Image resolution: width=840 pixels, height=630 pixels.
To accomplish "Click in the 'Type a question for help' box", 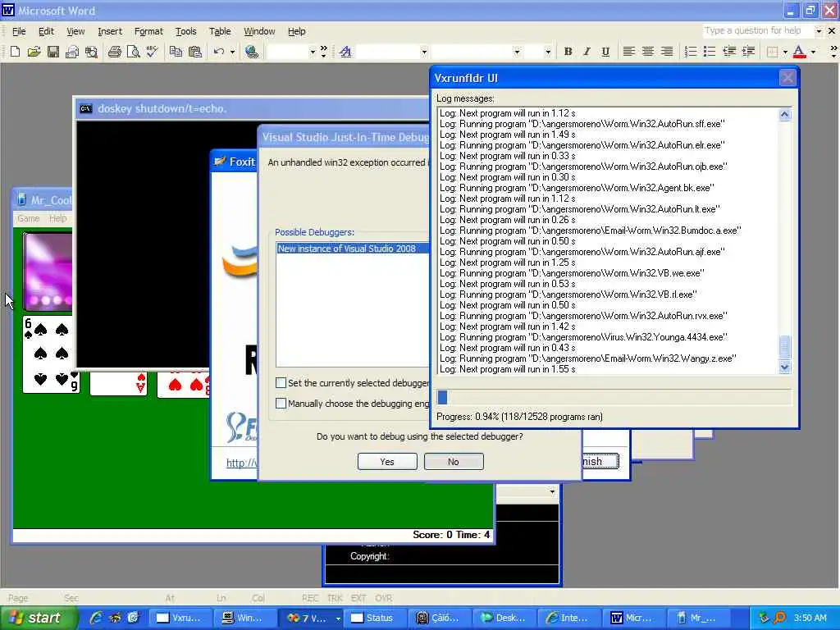I will 757,31.
